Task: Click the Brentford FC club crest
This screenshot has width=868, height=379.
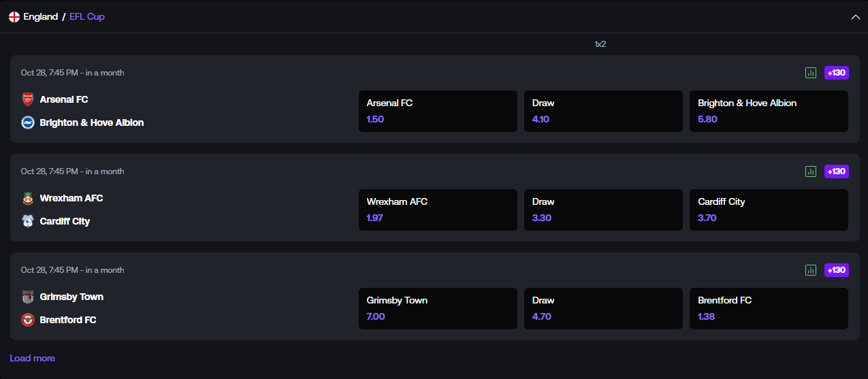Action: coord(27,320)
